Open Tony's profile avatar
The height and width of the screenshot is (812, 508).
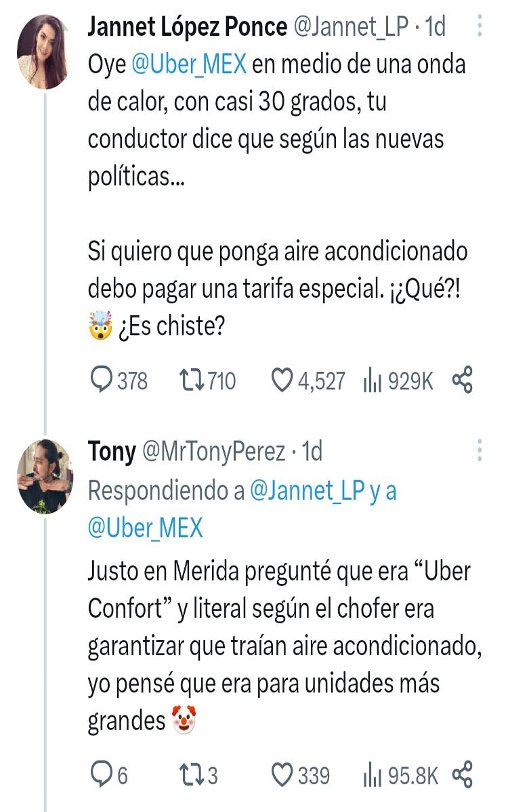45,476
